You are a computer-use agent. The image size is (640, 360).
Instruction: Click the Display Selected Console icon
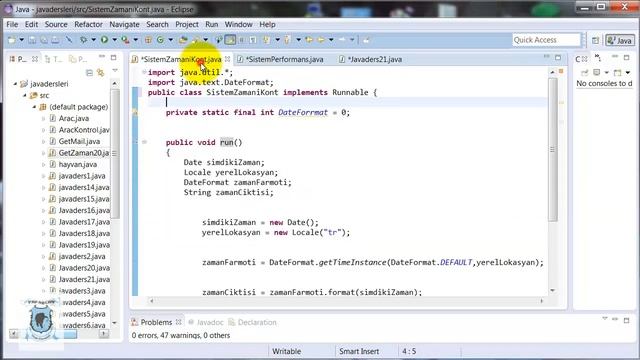click(597, 73)
